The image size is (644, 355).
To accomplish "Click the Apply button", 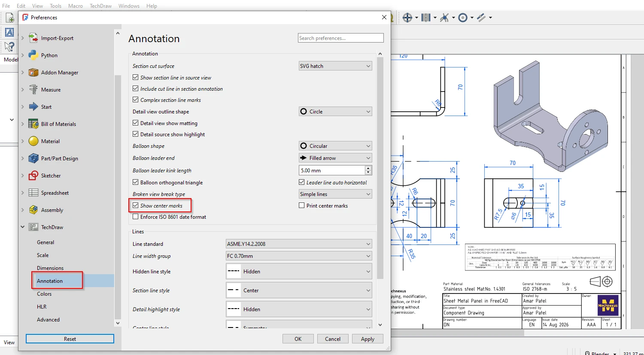I will [x=368, y=339].
